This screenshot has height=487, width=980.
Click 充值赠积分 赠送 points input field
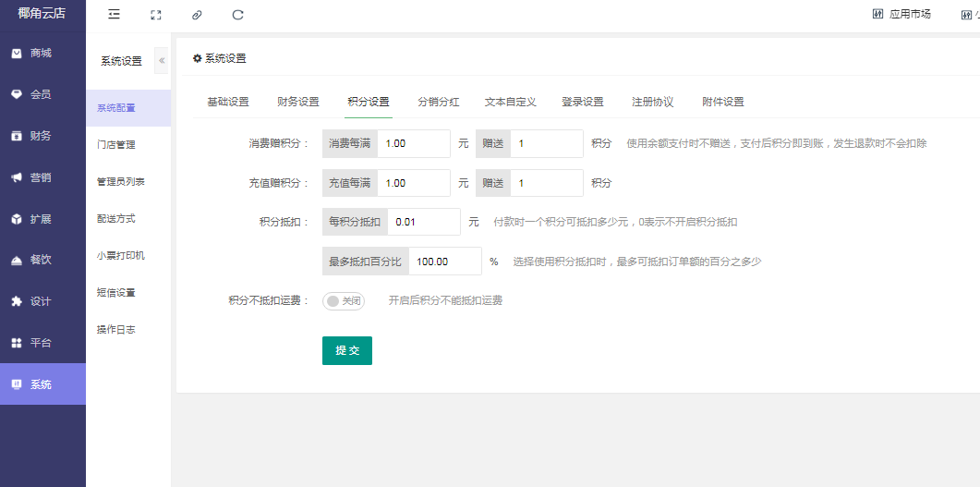(x=547, y=183)
